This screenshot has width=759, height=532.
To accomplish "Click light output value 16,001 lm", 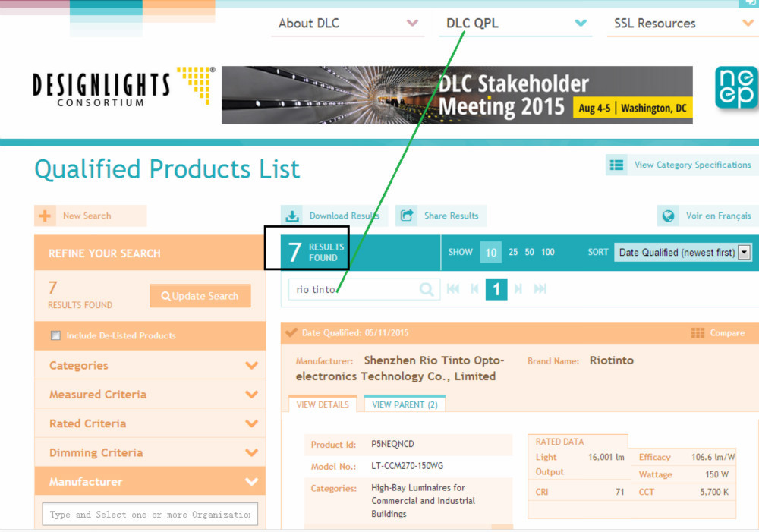I will (x=606, y=458).
